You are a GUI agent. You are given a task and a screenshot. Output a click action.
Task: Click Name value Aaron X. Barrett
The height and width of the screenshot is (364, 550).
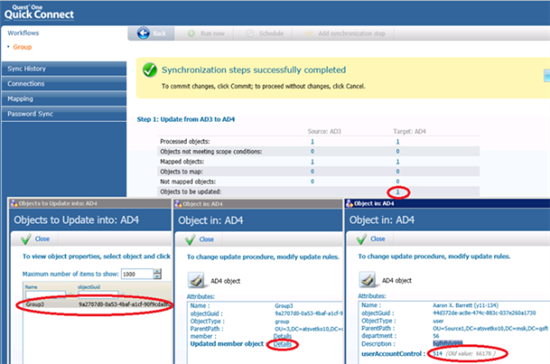coord(465,305)
